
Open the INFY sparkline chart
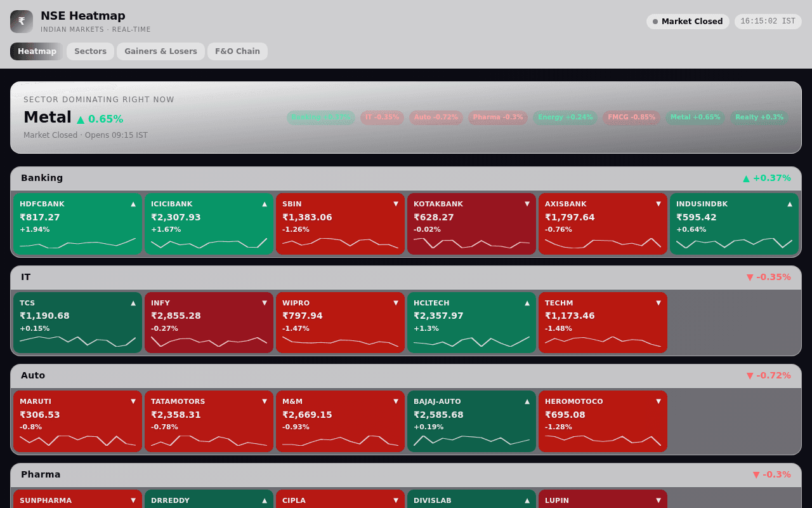click(209, 342)
